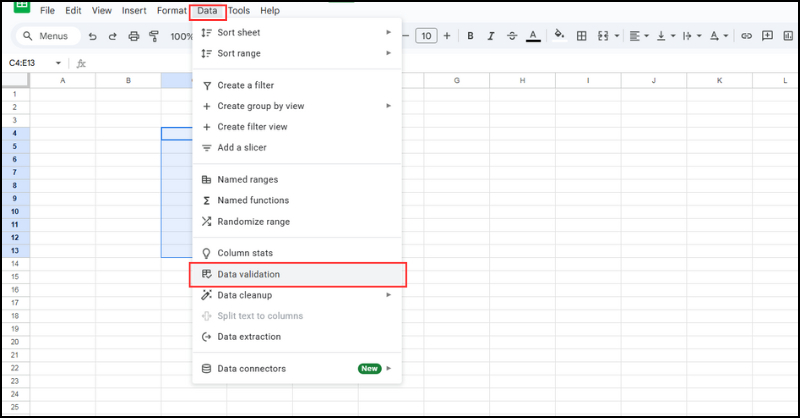Screen dimensions: 800x418
Task: Toggle Strikethrough formatting
Action: (512, 36)
